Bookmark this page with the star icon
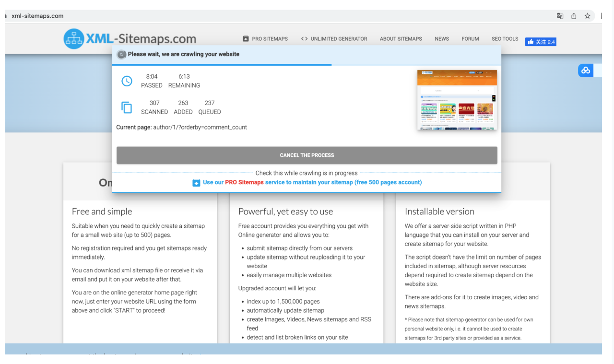The width and height of the screenshot is (614, 364). (587, 16)
